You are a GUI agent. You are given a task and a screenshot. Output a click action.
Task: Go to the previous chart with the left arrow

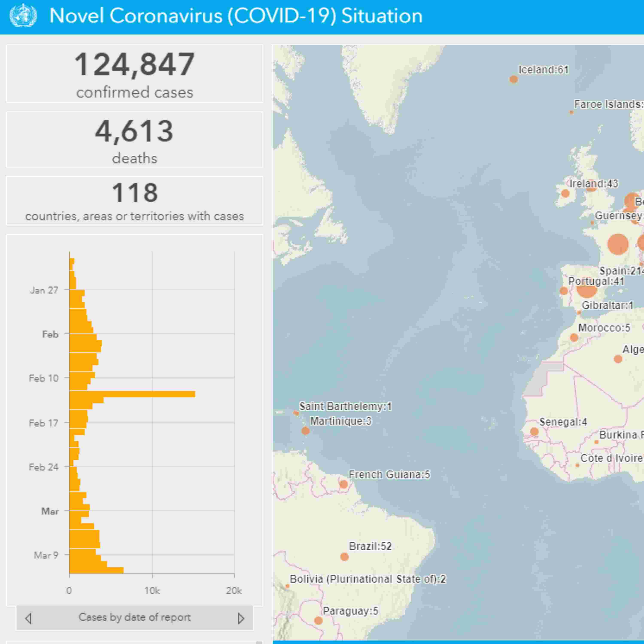(28, 618)
